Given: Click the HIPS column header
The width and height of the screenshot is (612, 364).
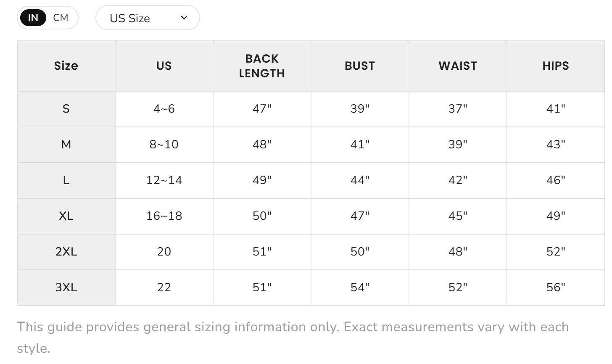Looking at the screenshot, I should [x=556, y=66].
